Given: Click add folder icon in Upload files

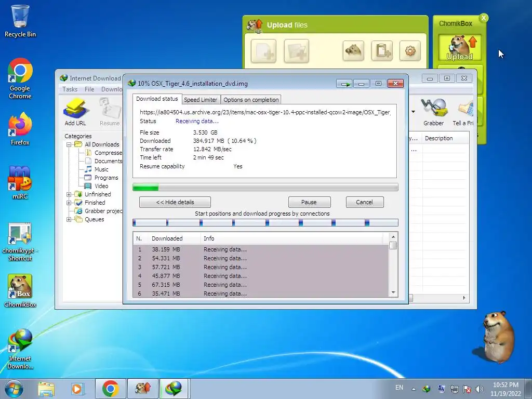Looking at the screenshot, I should tap(297, 51).
